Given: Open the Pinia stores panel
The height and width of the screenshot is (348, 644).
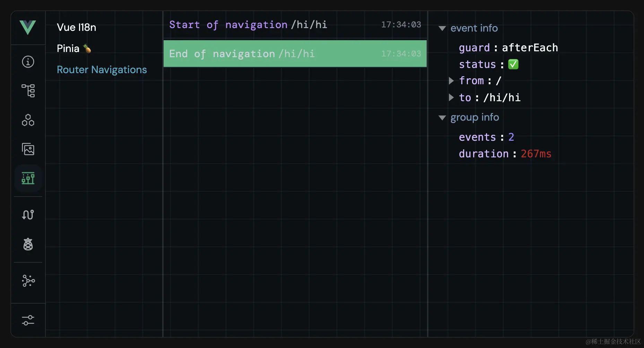Looking at the screenshot, I should click(28, 244).
